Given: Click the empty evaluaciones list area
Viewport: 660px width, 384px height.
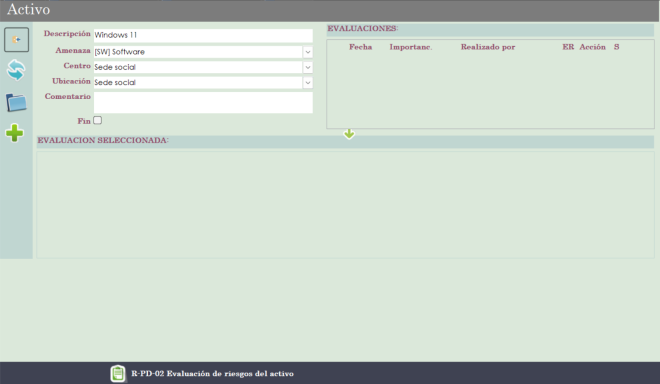Looking at the screenshot, I should click(490, 89).
